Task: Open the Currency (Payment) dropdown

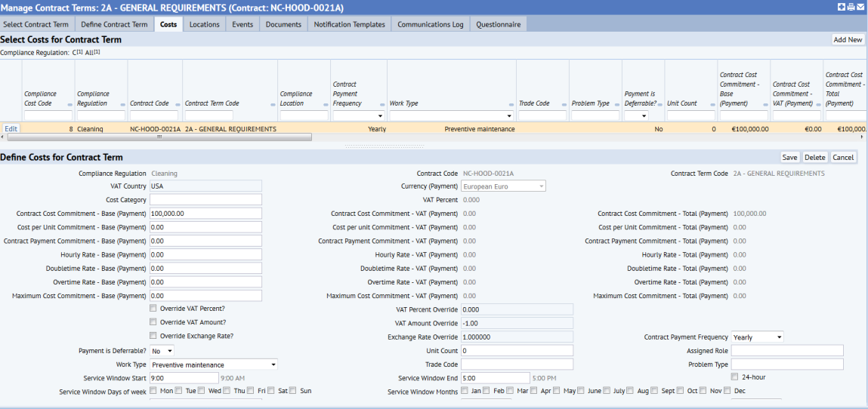Action: click(x=503, y=186)
